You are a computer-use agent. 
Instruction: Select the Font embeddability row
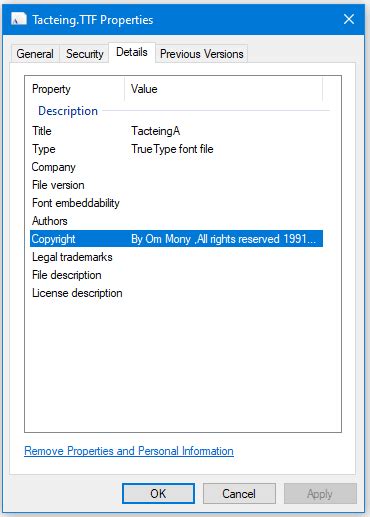point(177,203)
